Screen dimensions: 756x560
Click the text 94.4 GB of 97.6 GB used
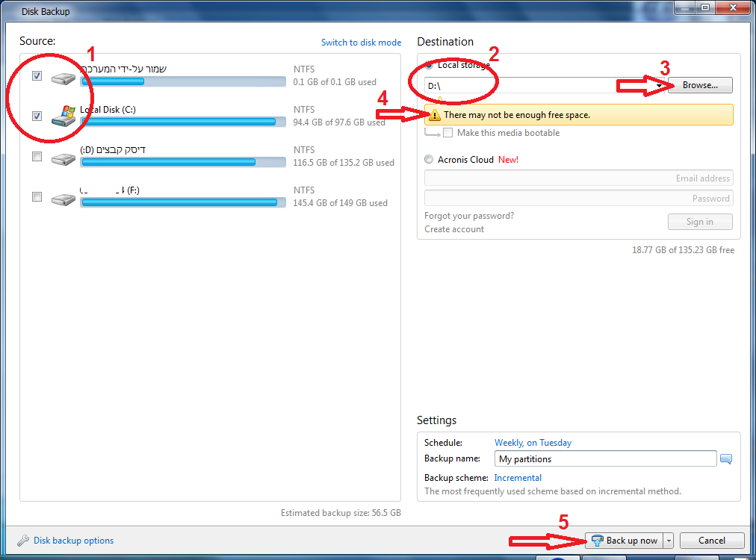pyautogui.click(x=339, y=122)
